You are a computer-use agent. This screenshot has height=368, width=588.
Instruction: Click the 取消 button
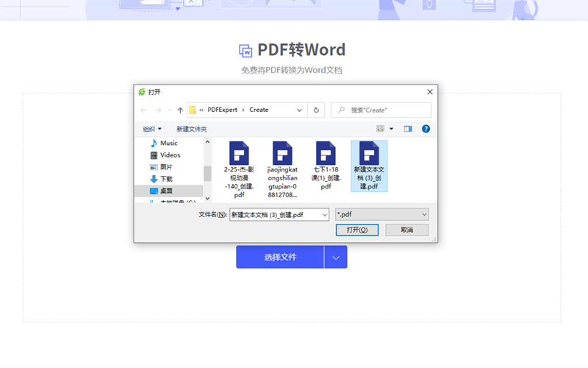[406, 230]
